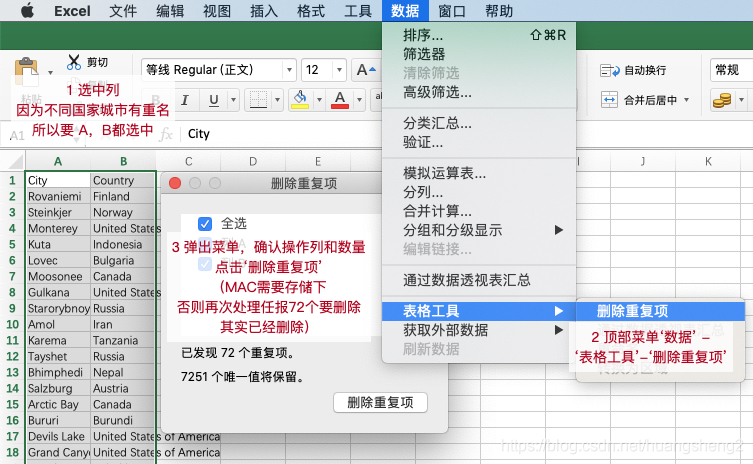Choose 分类汇总... menu item
This screenshot has width=753, height=464.
pos(479,123)
